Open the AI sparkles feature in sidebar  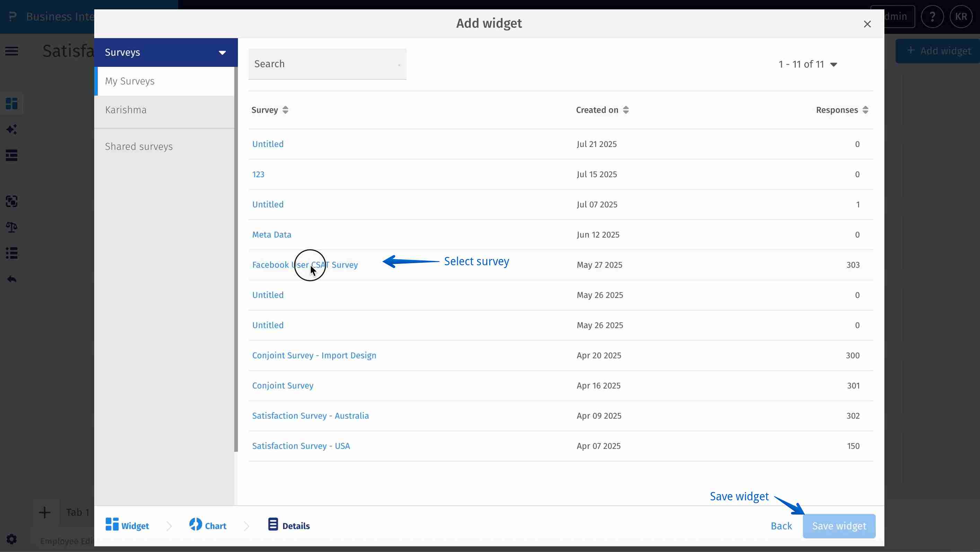11,129
